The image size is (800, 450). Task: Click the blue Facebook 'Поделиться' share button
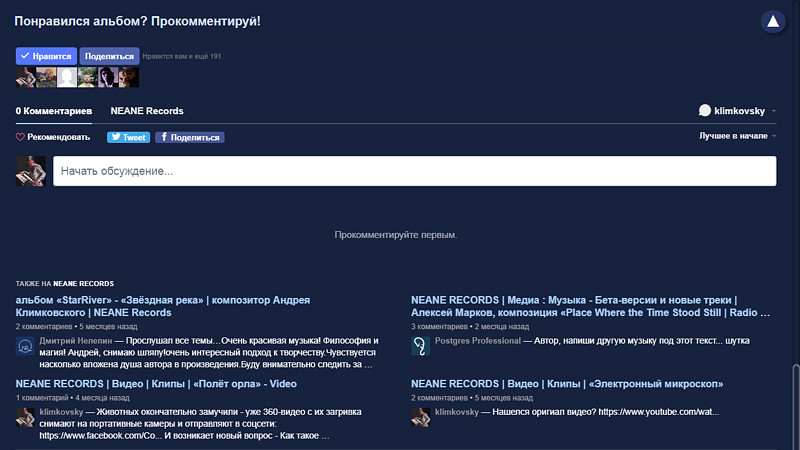[190, 137]
